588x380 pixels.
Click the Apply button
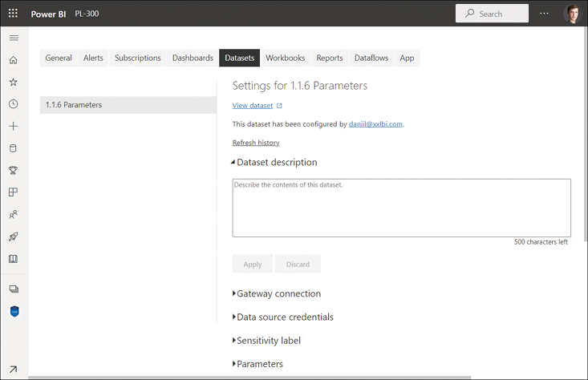253,265
